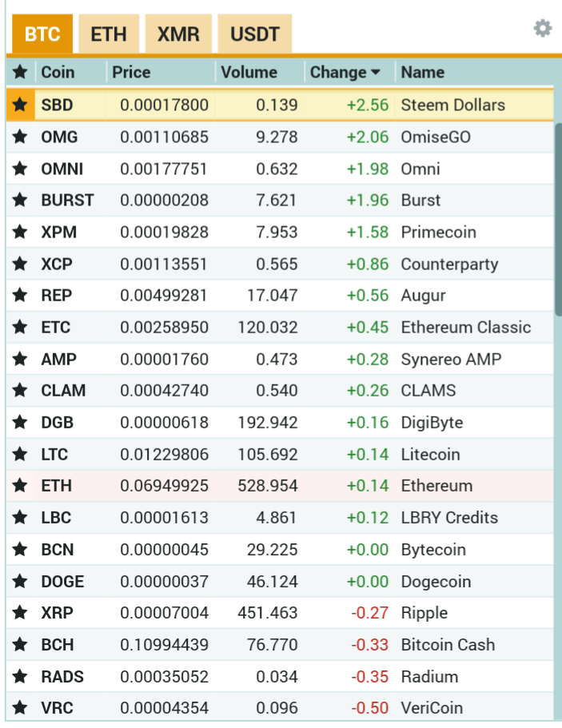This screenshot has height=728, width=562.
Task: Star the DOGE coin row
Action: (x=20, y=581)
